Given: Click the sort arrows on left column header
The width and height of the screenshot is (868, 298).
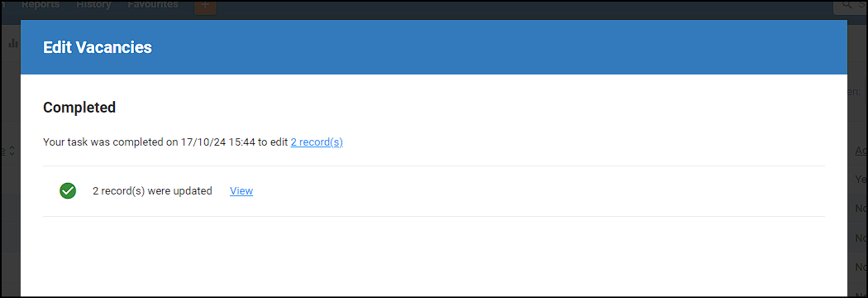Looking at the screenshot, I should (x=12, y=151).
